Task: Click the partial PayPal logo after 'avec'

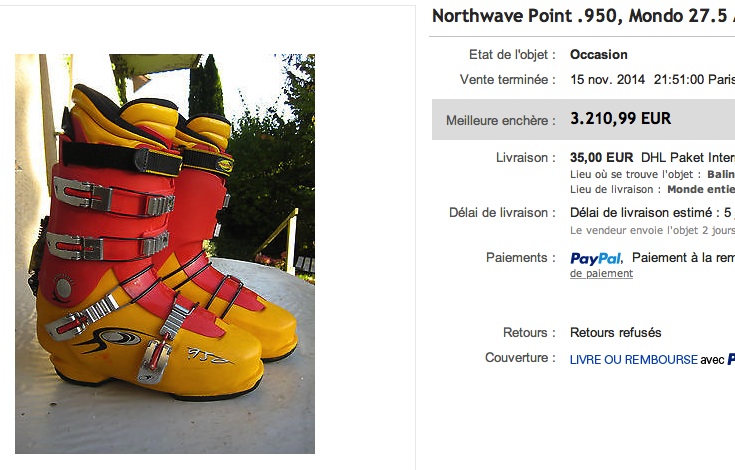Action: pos(731,359)
